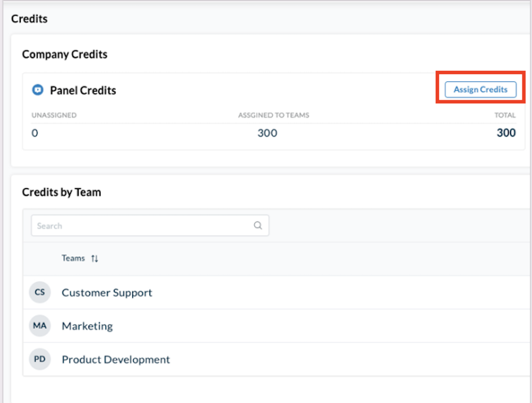Image resolution: width=532 pixels, height=403 pixels.
Task: Click the sort arrows beside Teams
Action: (x=94, y=258)
